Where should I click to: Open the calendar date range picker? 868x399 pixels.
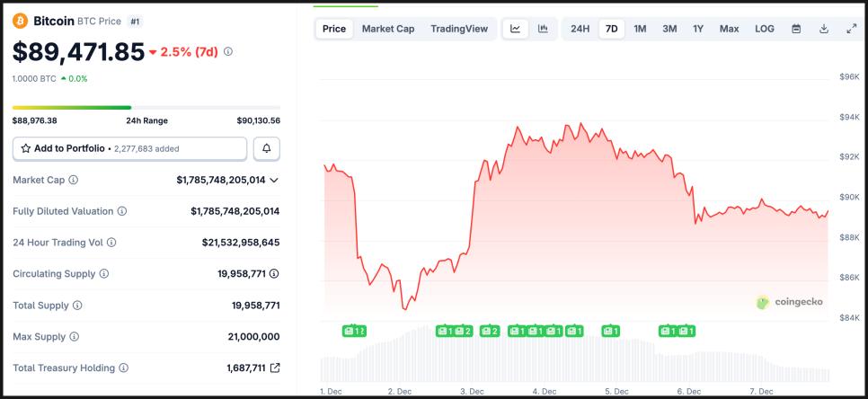[x=796, y=29]
